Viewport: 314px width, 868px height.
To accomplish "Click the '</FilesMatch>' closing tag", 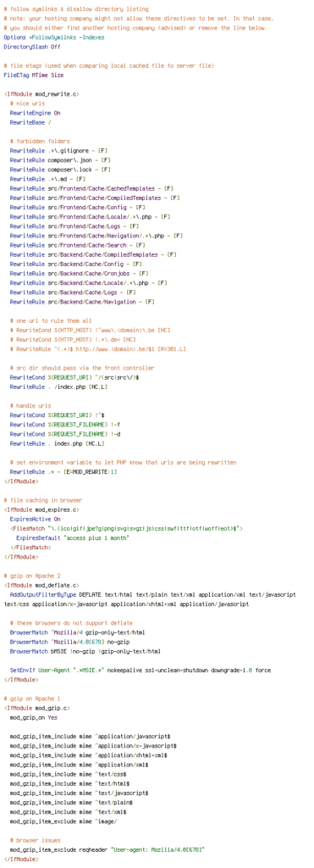I will pos(30,547).
